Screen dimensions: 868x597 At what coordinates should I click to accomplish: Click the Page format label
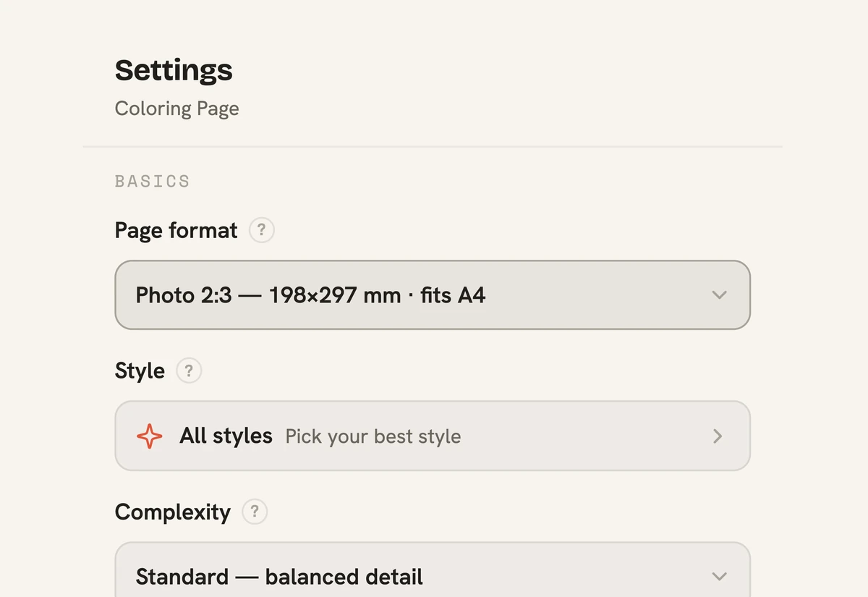point(176,231)
